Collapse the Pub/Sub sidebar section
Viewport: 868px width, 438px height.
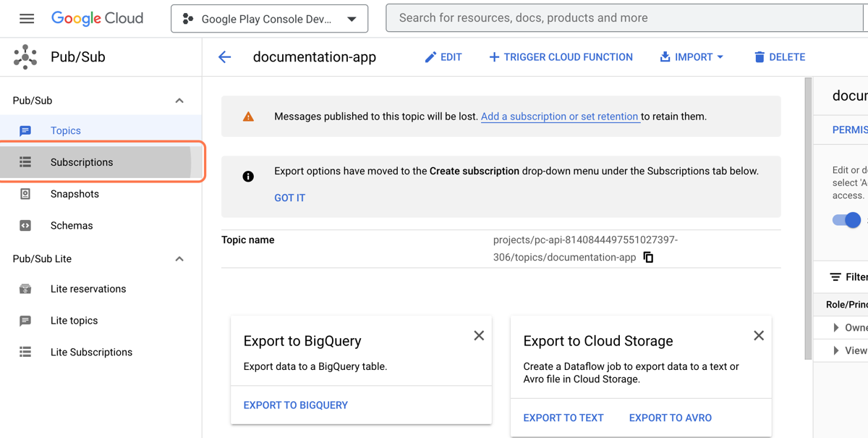coord(179,101)
